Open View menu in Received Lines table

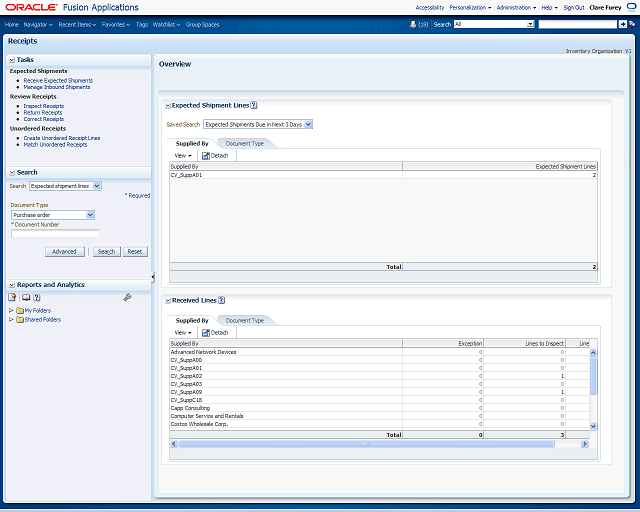(183, 332)
